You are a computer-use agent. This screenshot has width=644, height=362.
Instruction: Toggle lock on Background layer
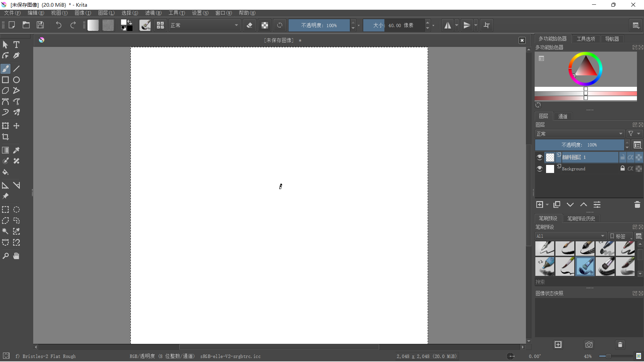point(623,169)
